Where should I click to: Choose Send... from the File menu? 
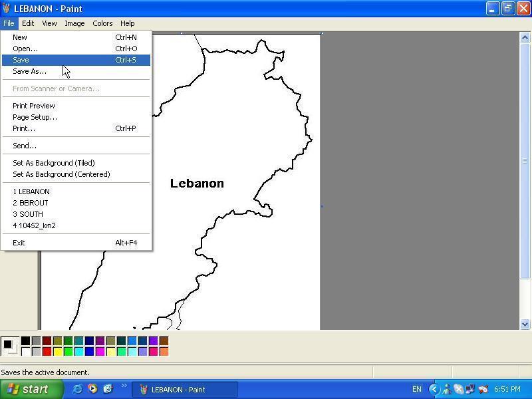[76, 146]
